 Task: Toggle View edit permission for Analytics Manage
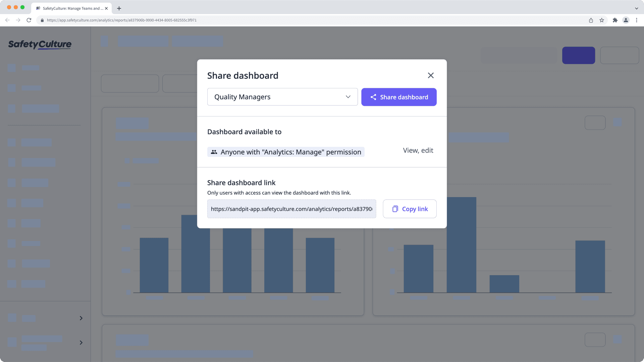point(418,150)
